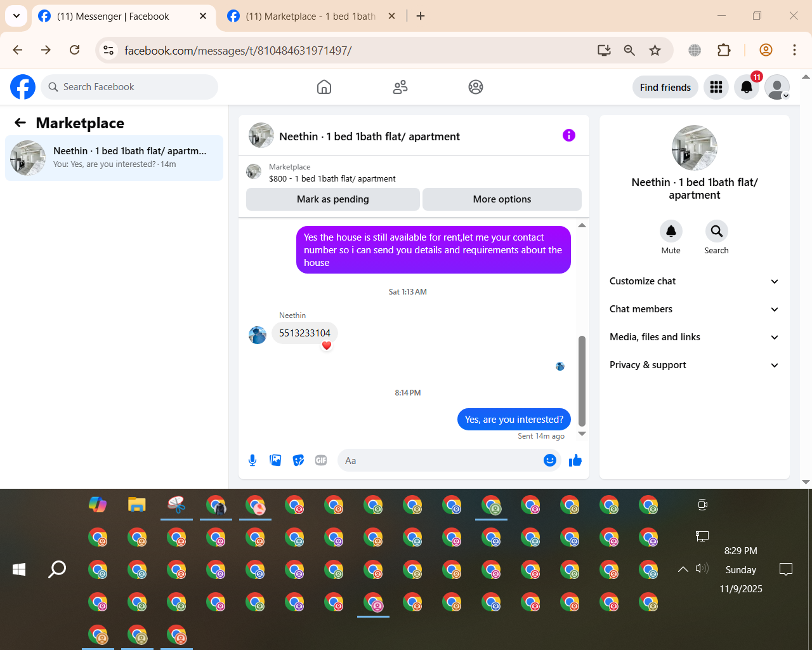The height and width of the screenshot is (650, 812).
Task: Click the Mark as pending button
Action: [333, 199]
